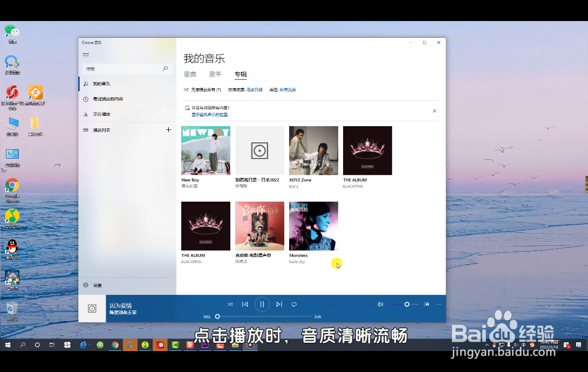Open first-row THE ALBUM cover
The width and height of the screenshot is (588, 372).
(x=367, y=150)
